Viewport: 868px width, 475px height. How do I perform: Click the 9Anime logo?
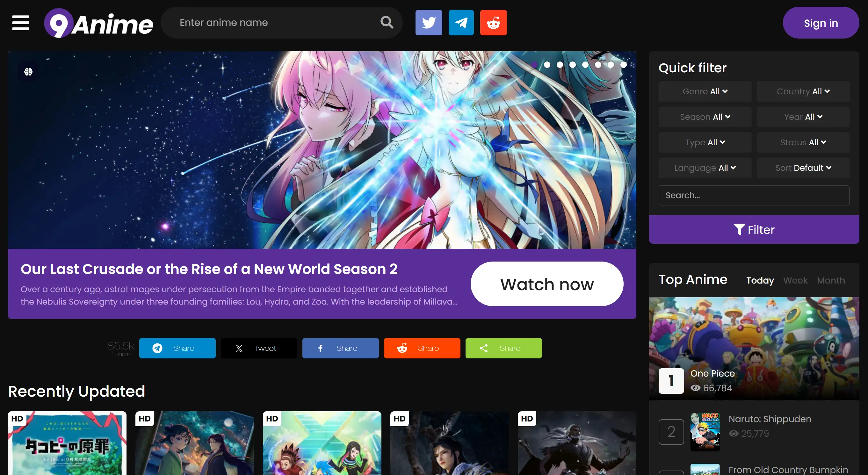tap(99, 23)
